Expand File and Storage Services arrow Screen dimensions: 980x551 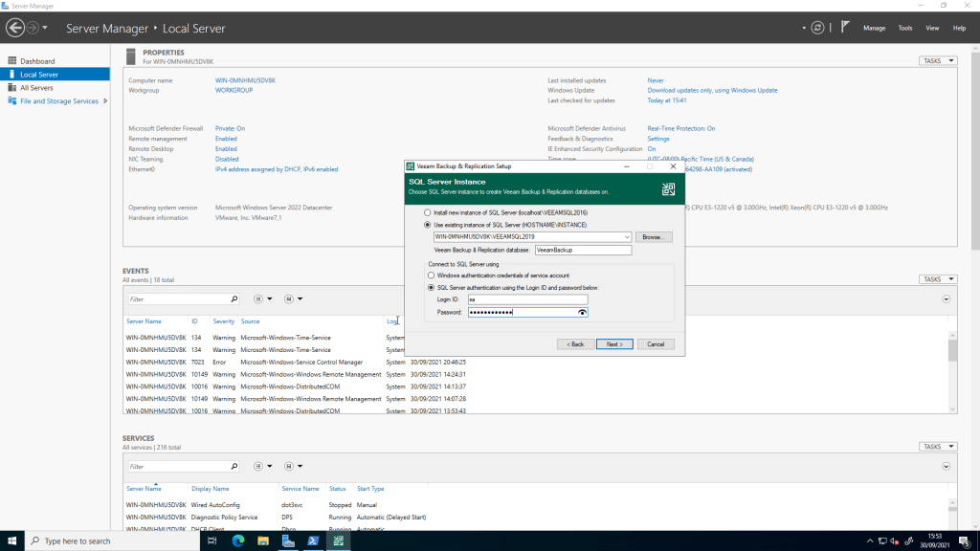pyautogui.click(x=104, y=101)
